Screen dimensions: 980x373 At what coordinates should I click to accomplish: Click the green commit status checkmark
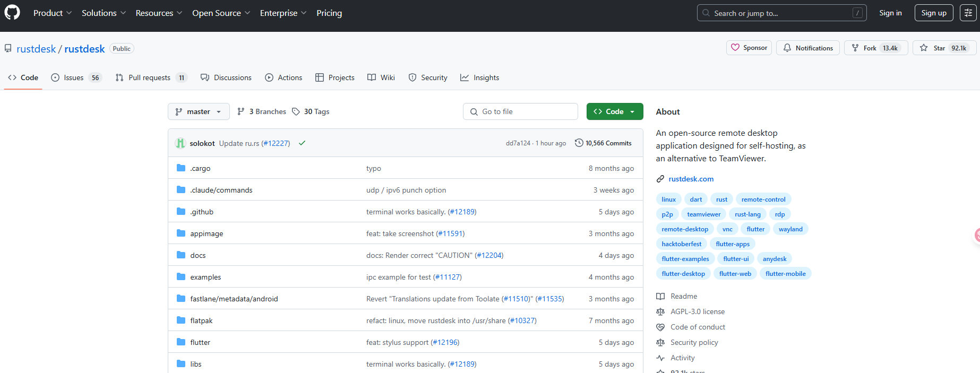click(302, 143)
